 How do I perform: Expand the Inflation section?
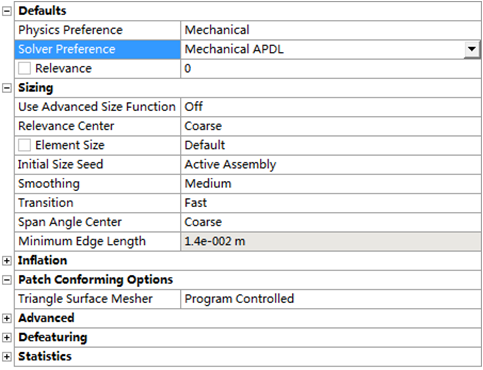(7, 261)
